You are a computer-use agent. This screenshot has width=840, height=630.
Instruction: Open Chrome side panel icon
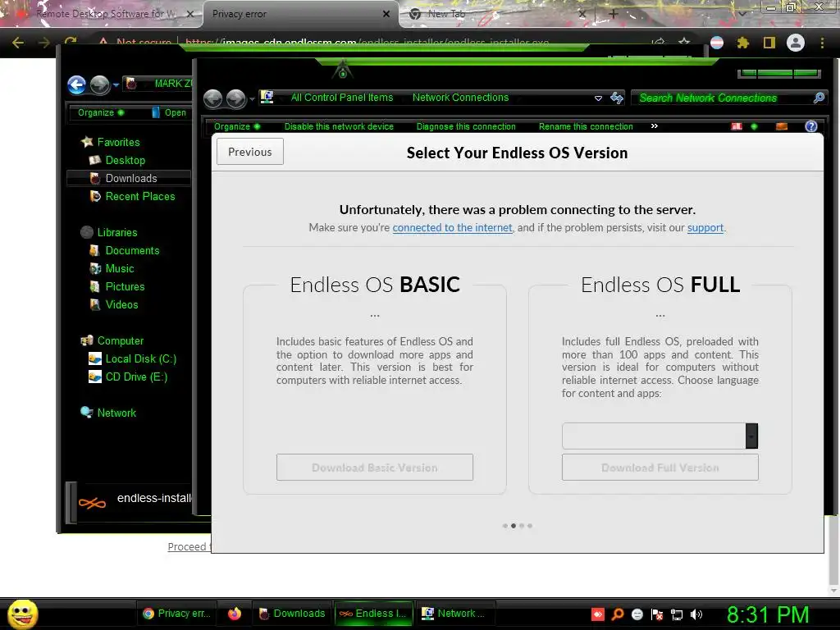pos(769,43)
